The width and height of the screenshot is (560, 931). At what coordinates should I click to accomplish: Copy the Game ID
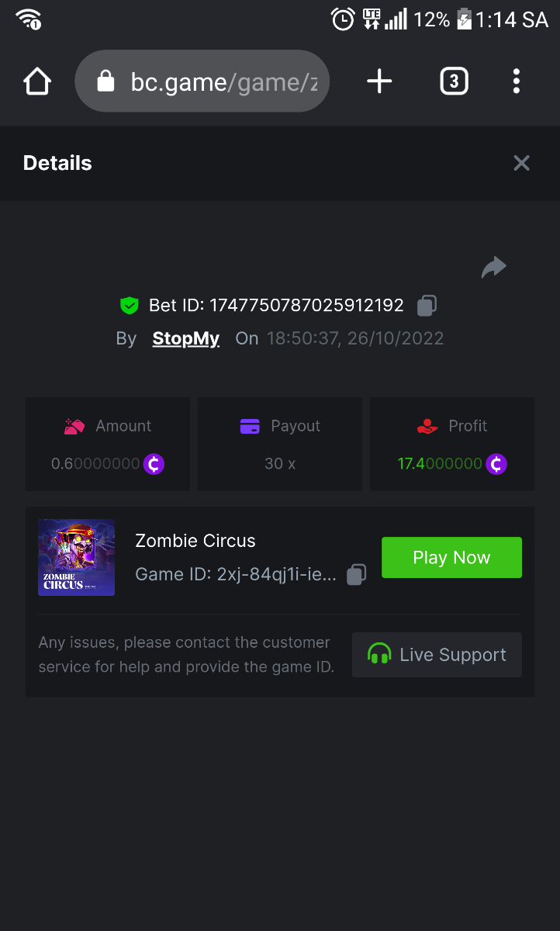click(356, 574)
